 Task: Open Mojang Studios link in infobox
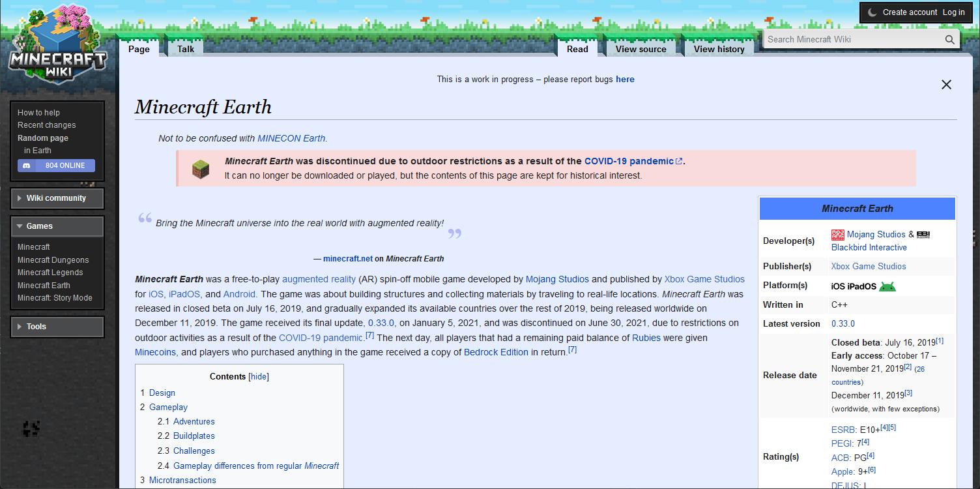pos(876,235)
